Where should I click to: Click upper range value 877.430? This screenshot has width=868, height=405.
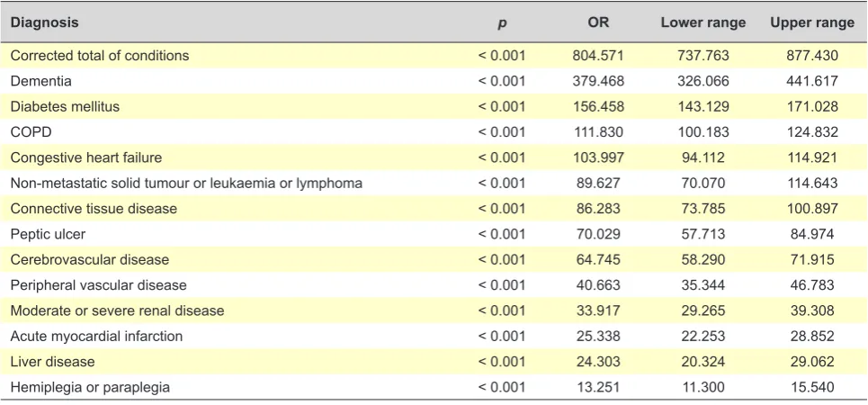coord(812,56)
